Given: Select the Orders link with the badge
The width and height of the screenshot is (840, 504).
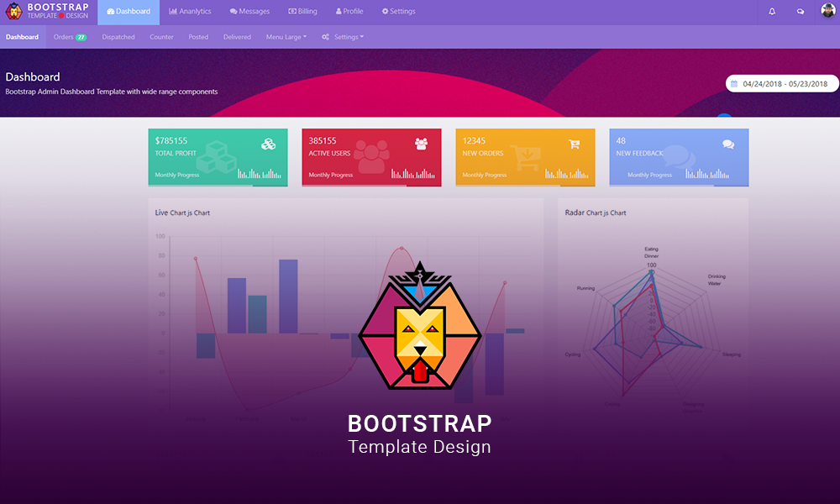Looking at the screenshot, I should (x=70, y=37).
